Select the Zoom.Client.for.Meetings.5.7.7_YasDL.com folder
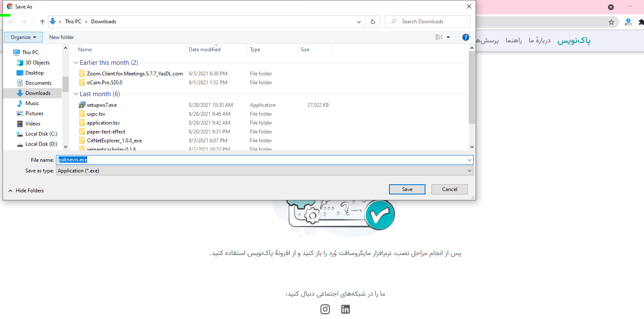This screenshot has height=319, width=644. tap(135, 74)
